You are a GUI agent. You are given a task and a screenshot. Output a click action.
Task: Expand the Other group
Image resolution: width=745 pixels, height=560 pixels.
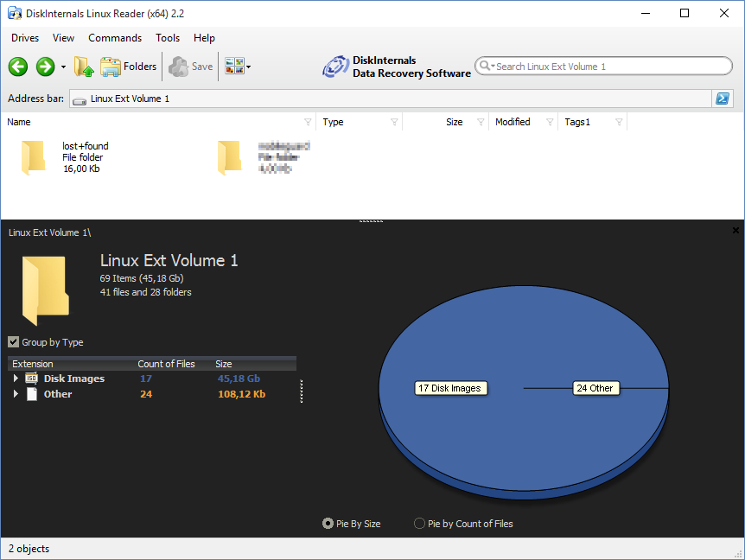point(16,394)
